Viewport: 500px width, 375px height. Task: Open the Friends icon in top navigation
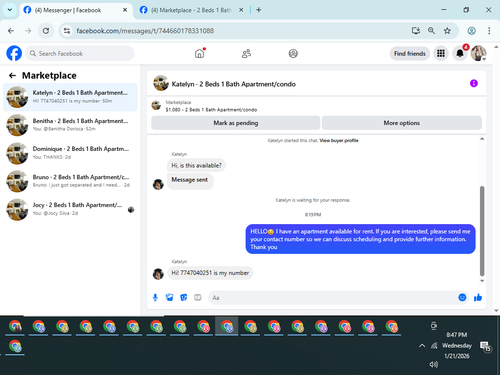pos(246,53)
